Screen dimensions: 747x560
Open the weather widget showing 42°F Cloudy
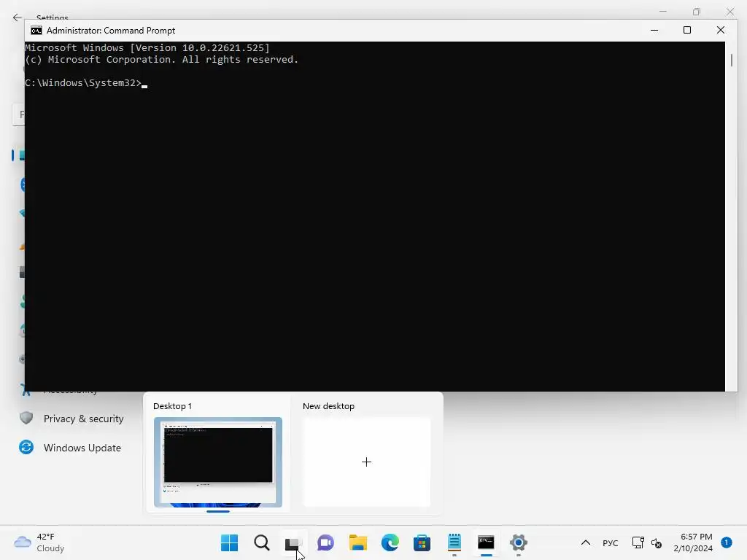coord(39,542)
